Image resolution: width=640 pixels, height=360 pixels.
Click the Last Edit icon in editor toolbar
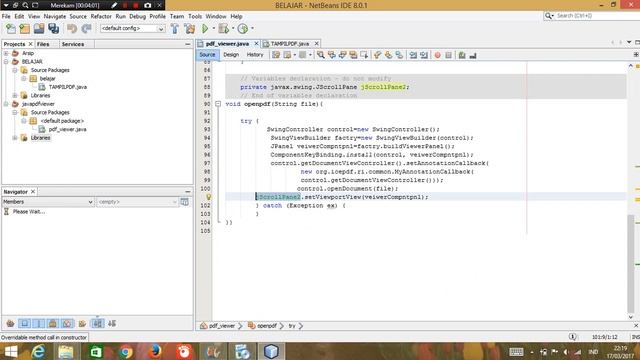coord(276,55)
